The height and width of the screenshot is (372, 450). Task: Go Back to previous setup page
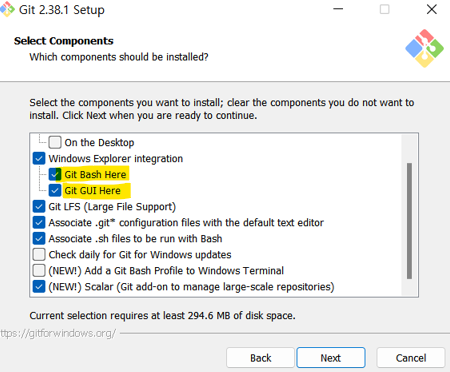point(260,358)
